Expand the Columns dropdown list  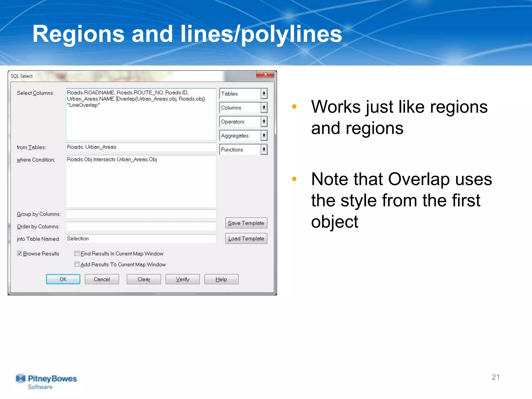point(264,108)
